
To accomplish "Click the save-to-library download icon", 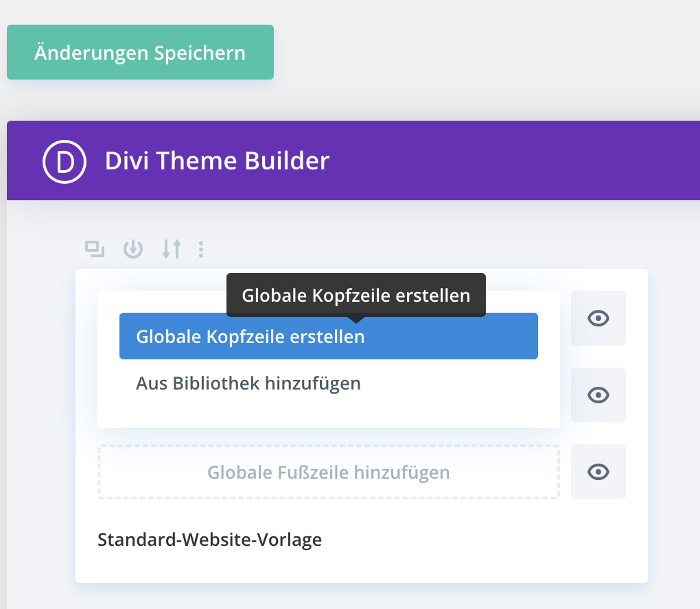I will (132, 249).
